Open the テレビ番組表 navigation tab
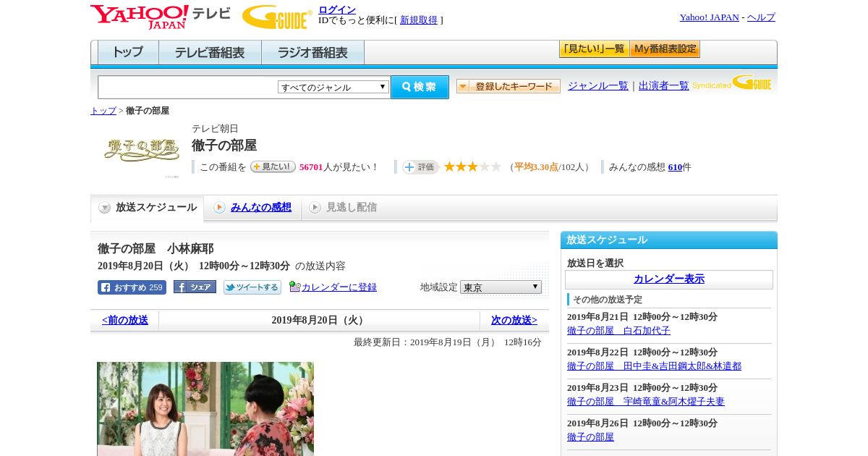Viewport: 868px width, 456px height. pos(210,53)
